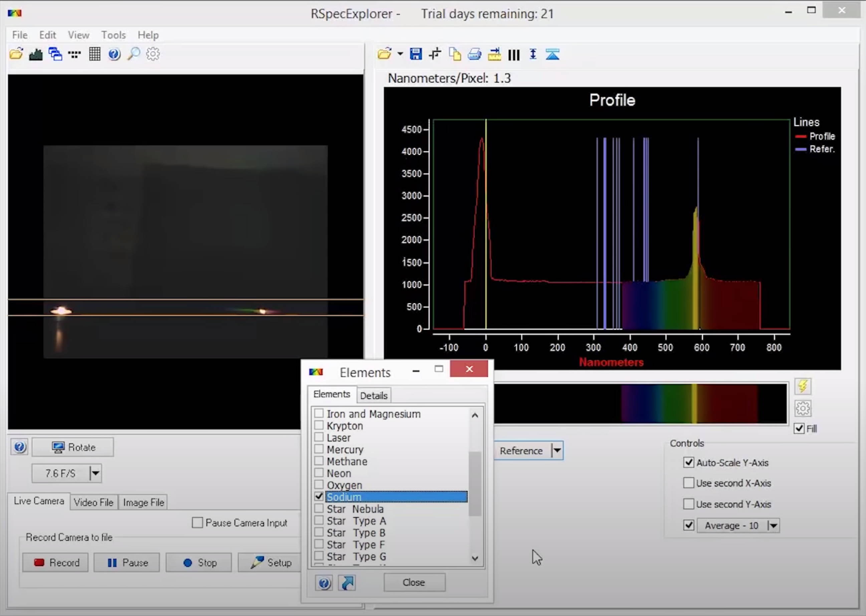Image resolution: width=866 pixels, height=616 pixels.
Task: Open file folder icon in left toolbar
Action: click(x=16, y=54)
